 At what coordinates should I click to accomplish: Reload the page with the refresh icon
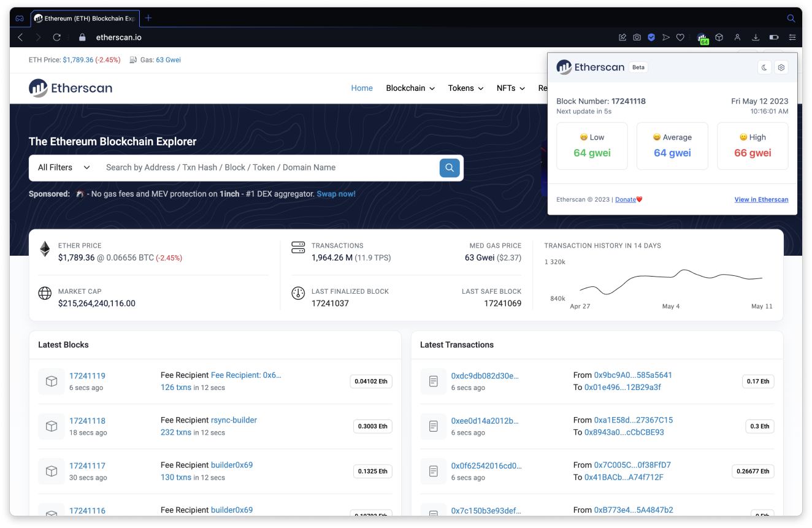[x=57, y=37]
